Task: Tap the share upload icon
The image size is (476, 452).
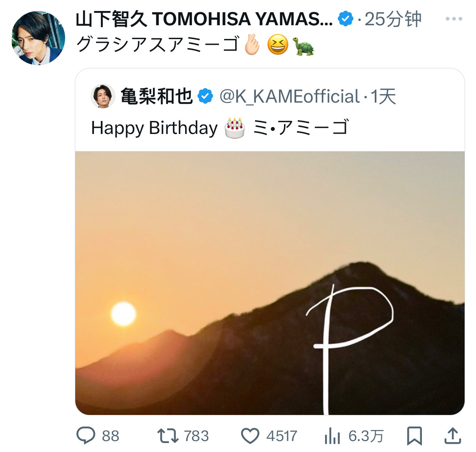Action: (x=452, y=435)
